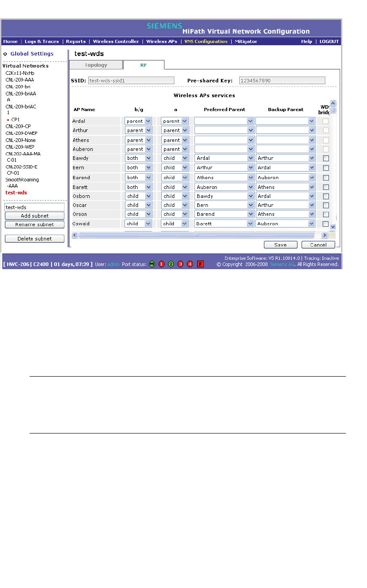Click port status icon 1
Screen dimensions: 367x588
click(161, 264)
